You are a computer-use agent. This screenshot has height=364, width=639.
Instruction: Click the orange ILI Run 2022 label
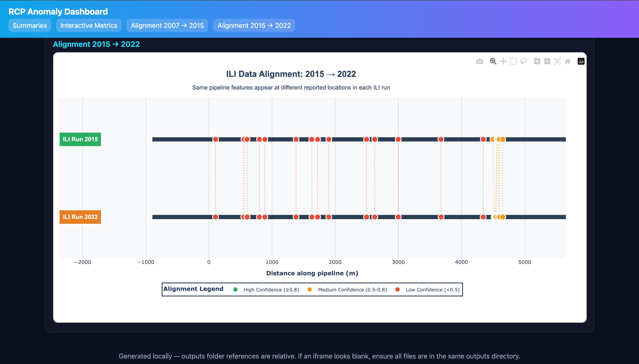coord(80,217)
